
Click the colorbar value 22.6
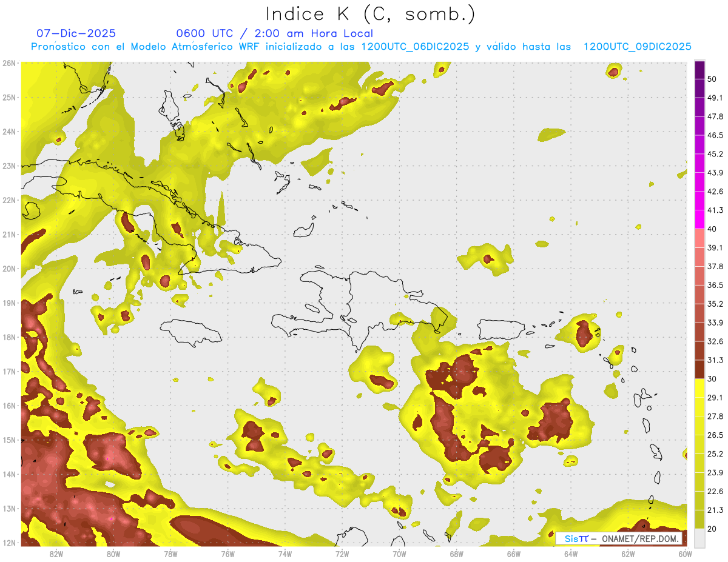click(x=715, y=491)
